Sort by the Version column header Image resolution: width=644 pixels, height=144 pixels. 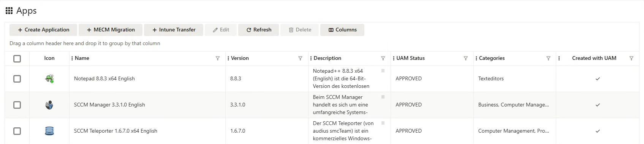point(240,58)
